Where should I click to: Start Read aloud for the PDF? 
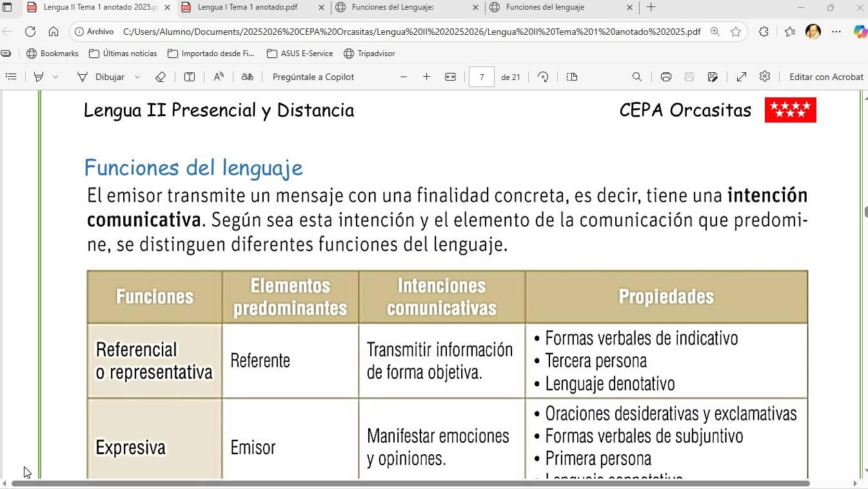[x=219, y=77]
